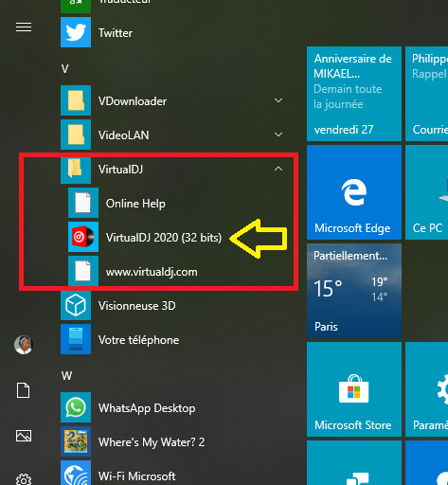Screen dimensions: 448x485
Task: Open the Paramètres gear tile
Action: click(426, 389)
